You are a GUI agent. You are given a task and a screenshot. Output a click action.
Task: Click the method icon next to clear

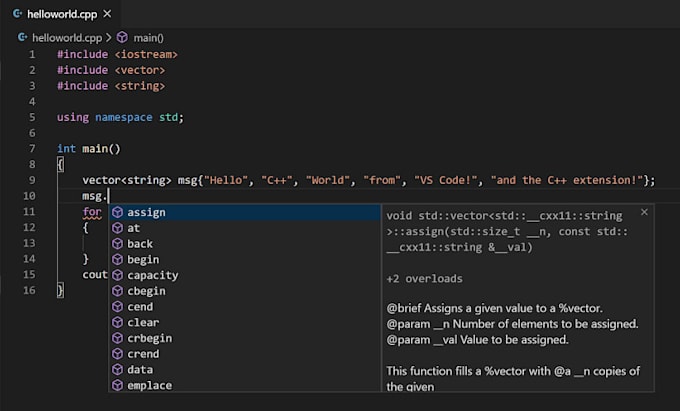click(x=118, y=322)
